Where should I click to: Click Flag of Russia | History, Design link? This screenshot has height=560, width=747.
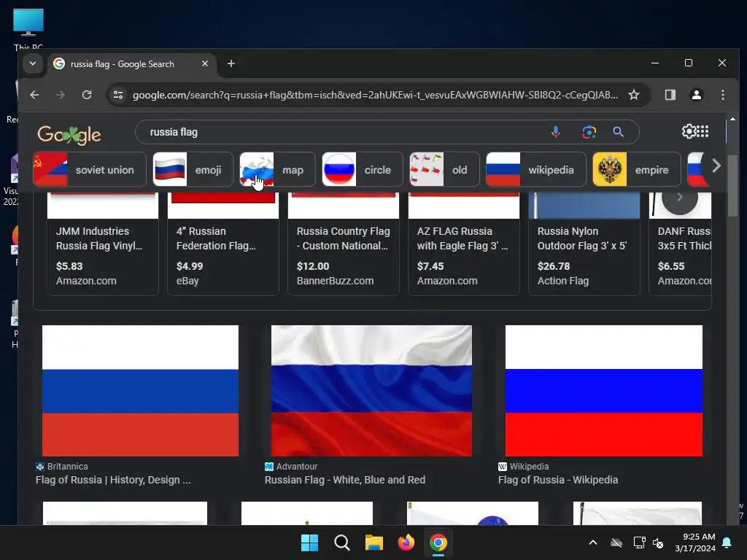pos(113,480)
